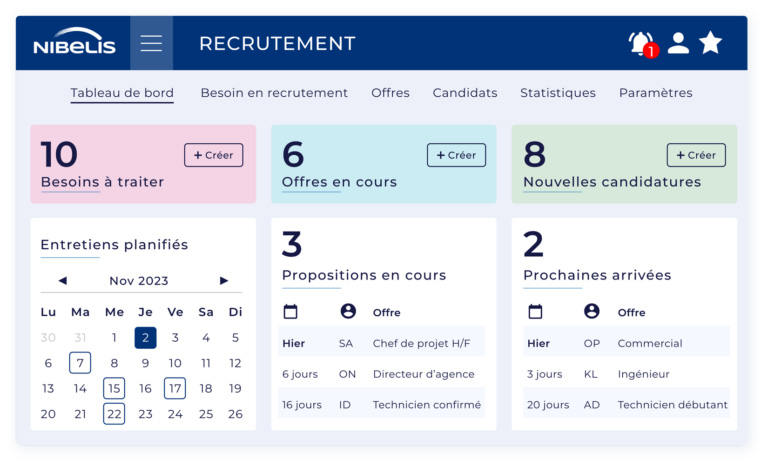
Task: Open the Candidats tab
Action: click(x=464, y=93)
